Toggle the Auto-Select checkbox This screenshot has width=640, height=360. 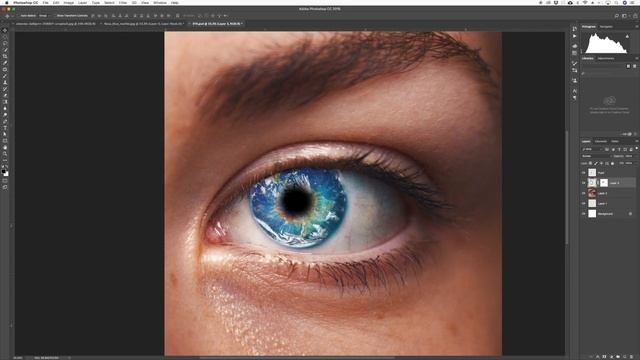[x=19, y=16]
